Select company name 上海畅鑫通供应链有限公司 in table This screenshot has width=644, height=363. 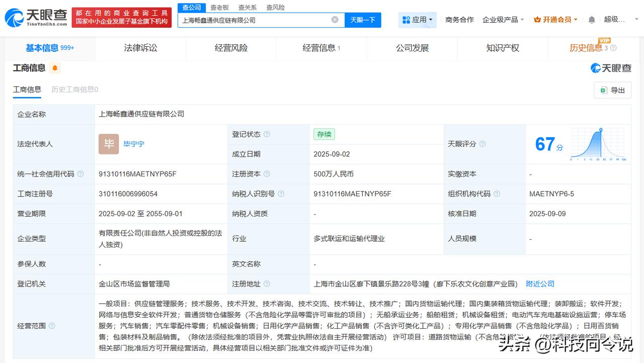point(141,114)
